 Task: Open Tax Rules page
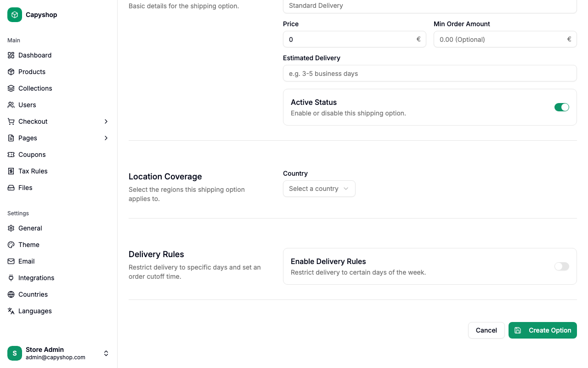click(x=59, y=171)
